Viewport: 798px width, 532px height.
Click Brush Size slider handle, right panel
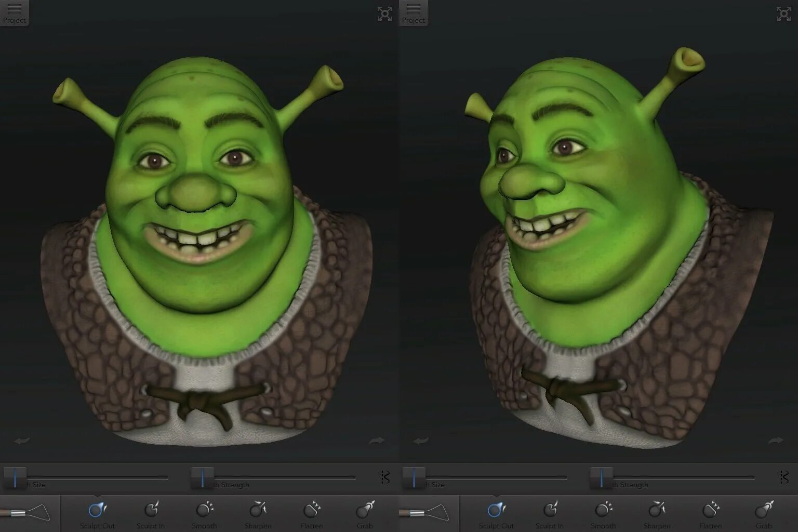pos(414,477)
